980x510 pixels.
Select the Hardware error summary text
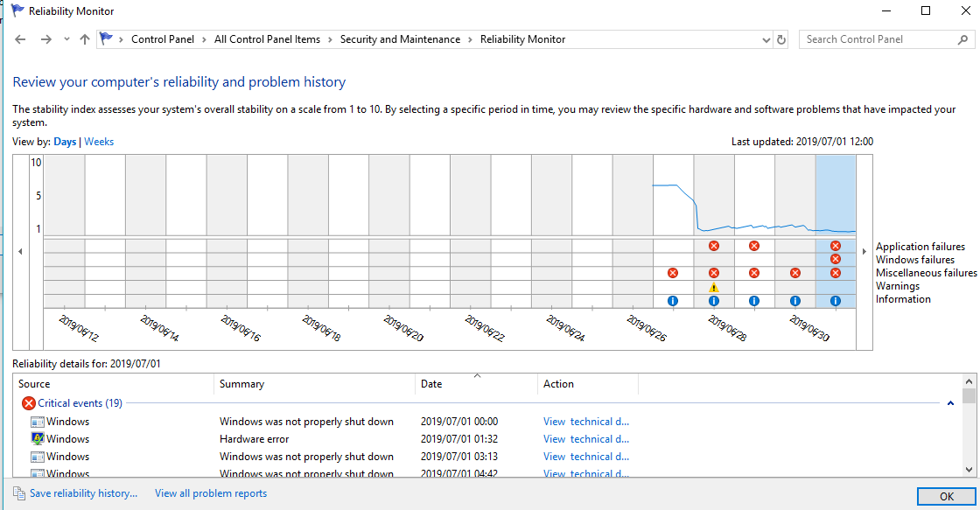coord(255,439)
